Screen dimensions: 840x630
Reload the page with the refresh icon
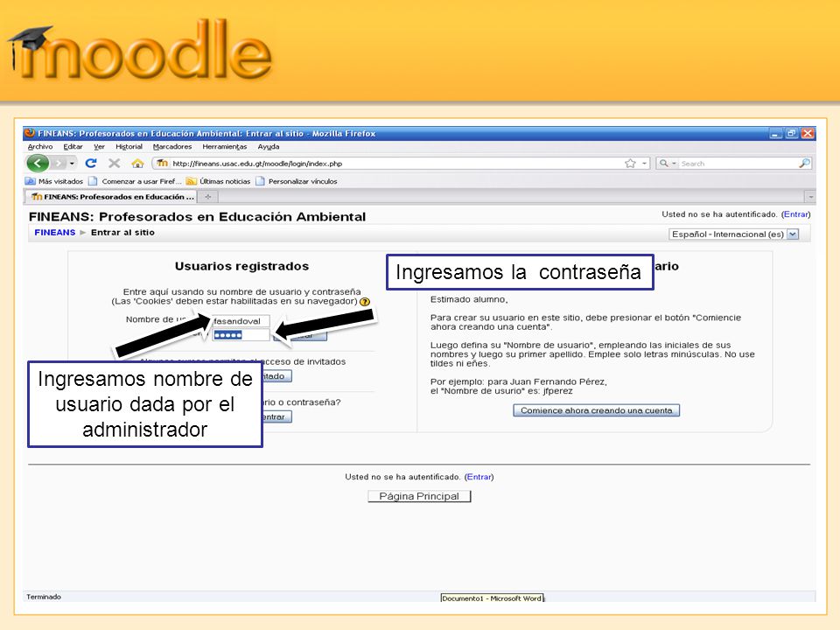point(90,163)
